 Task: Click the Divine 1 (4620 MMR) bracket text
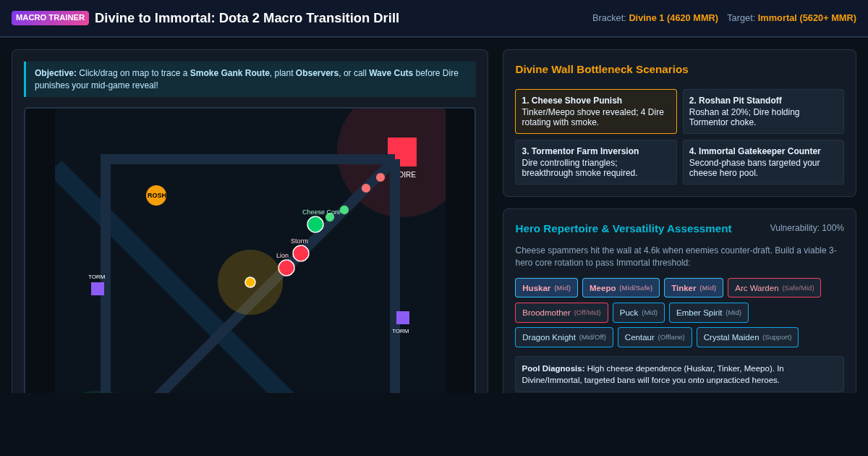tap(673, 18)
